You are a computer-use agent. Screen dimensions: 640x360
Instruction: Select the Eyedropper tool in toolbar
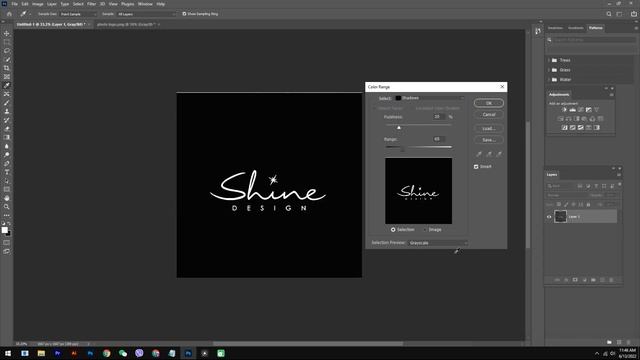(7, 85)
